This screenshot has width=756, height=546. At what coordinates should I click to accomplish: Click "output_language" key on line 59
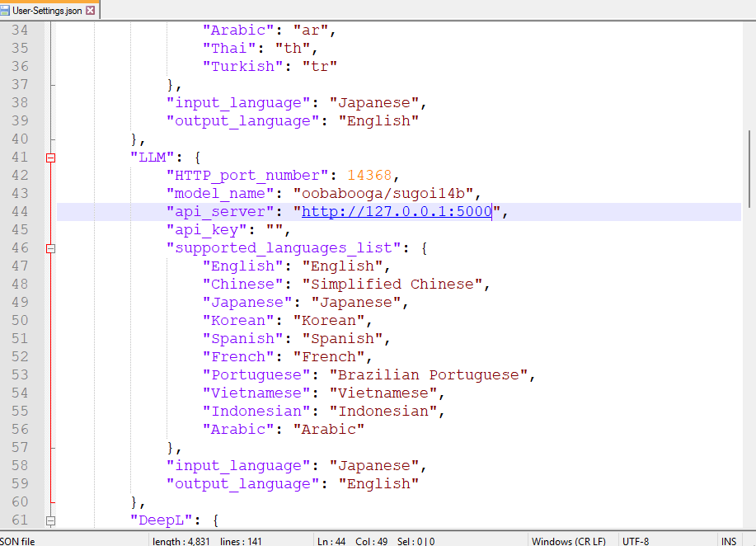(x=242, y=484)
